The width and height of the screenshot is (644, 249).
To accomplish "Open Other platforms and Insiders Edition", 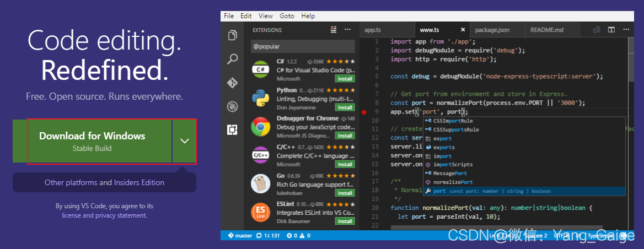I will coord(104,182).
